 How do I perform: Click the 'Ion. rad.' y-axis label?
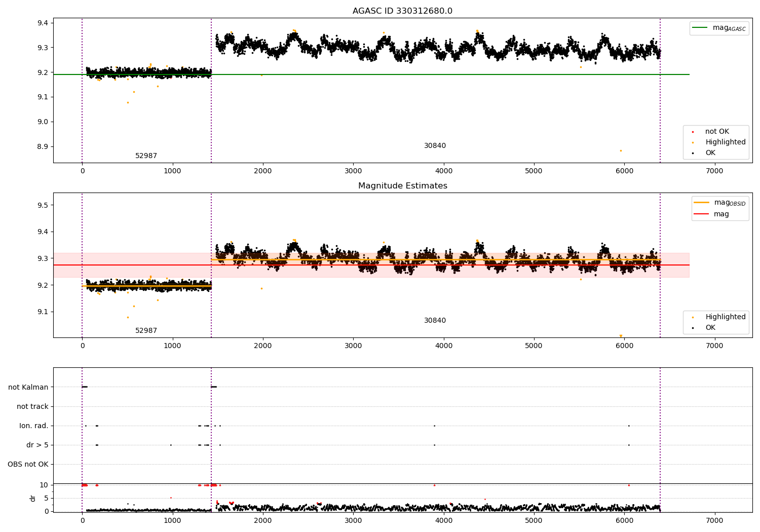(x=34, y=426)
